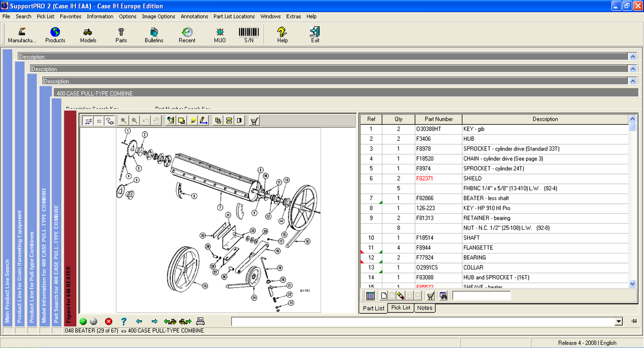Open the Manufacturers toolbar button

tap(22, 35)
